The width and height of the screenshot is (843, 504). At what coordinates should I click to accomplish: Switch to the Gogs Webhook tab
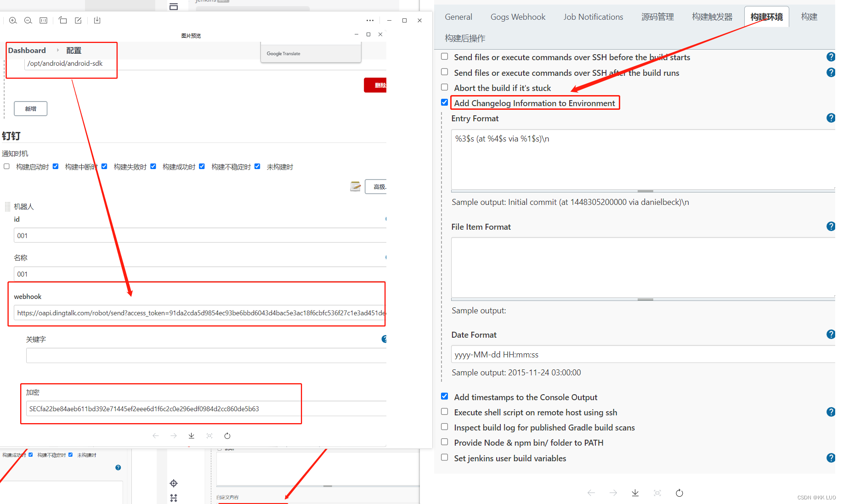[x=518, y=17]
